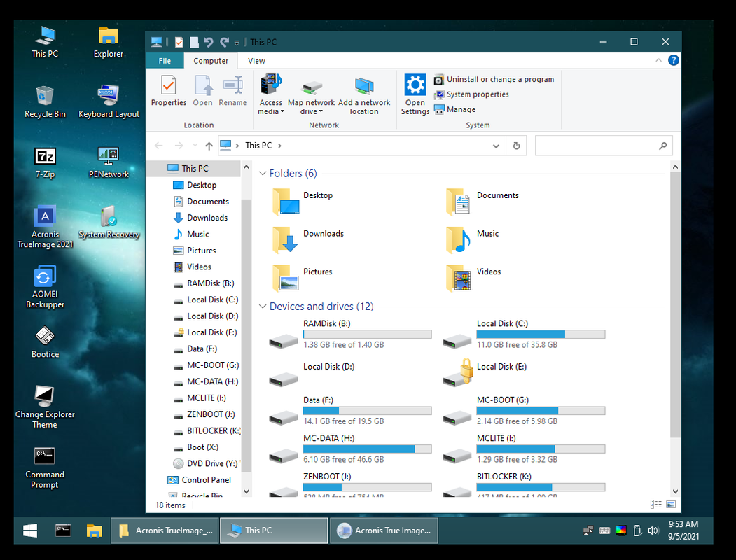Open Customize Quick Access Toolbar dropdown
The height and width of the screenshot is (560, 736).
click(237, 43)
